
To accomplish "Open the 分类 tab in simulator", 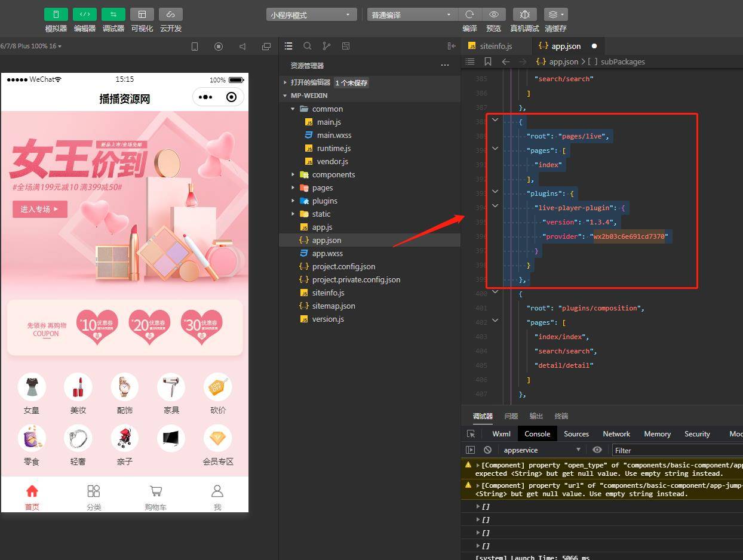I will coord(94,497).
